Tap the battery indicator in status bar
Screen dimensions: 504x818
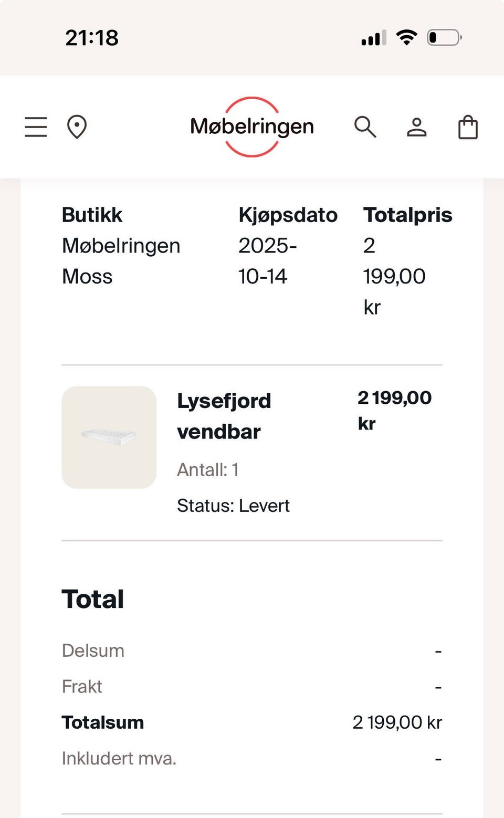[x=444, y=38]
